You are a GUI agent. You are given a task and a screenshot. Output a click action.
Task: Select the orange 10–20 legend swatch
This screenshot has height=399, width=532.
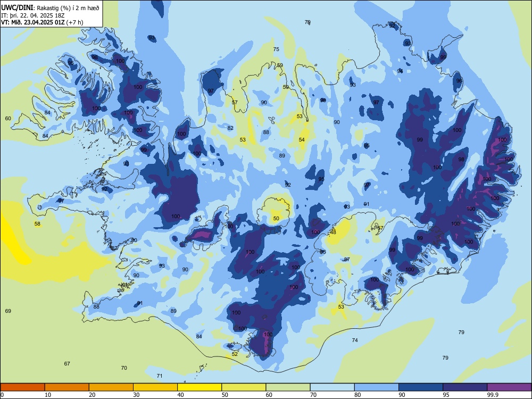pos(67,387)
